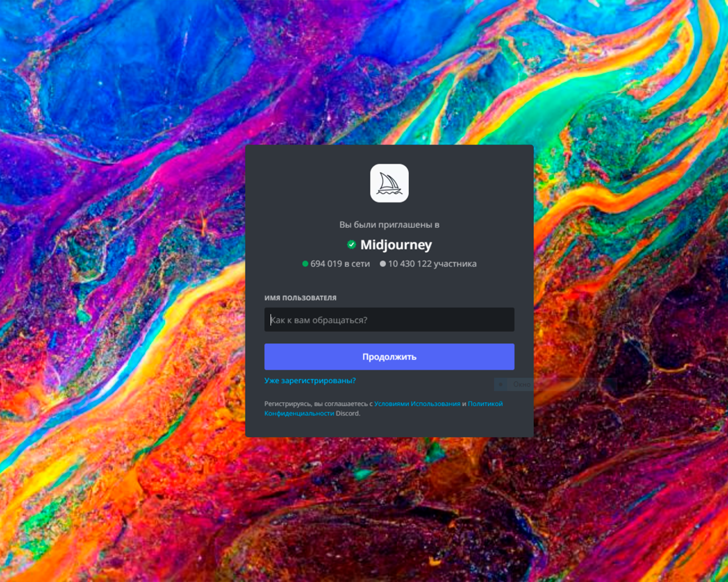
Task: Click the 'Вы были приглашены в' text
Action: click(389, 224)
